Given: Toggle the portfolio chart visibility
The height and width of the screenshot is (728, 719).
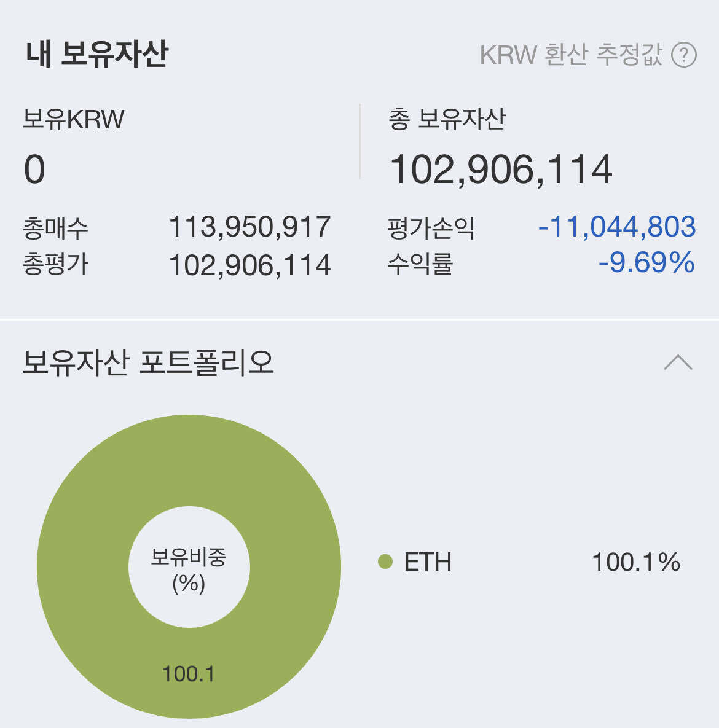Looking at the screenshot, I should click(x=678, y=362).
